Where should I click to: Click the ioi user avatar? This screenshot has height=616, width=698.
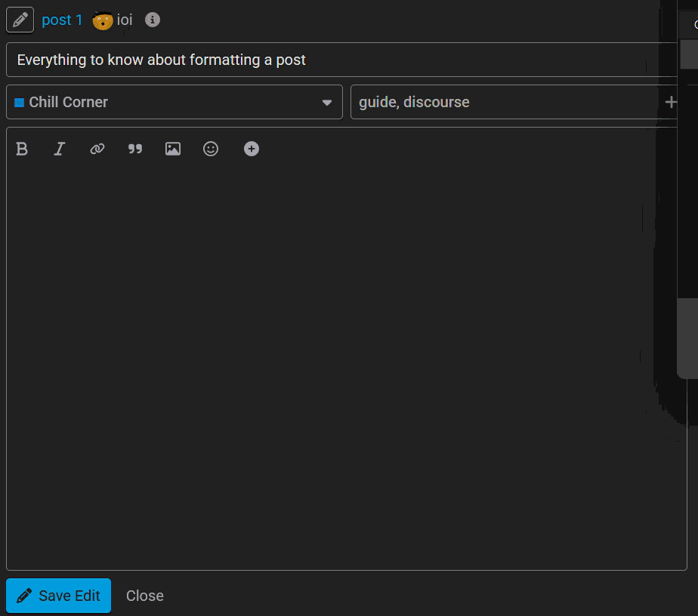103,20
